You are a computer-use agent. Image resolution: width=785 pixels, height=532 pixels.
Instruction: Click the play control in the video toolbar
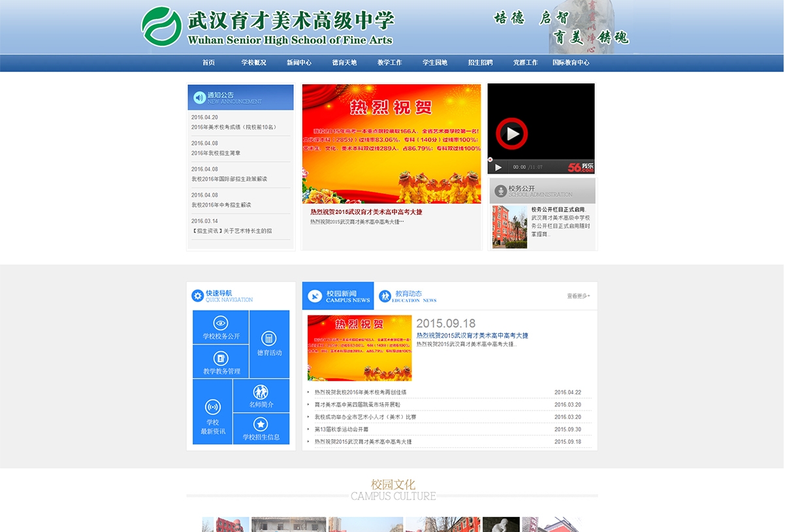pos(498,168)
